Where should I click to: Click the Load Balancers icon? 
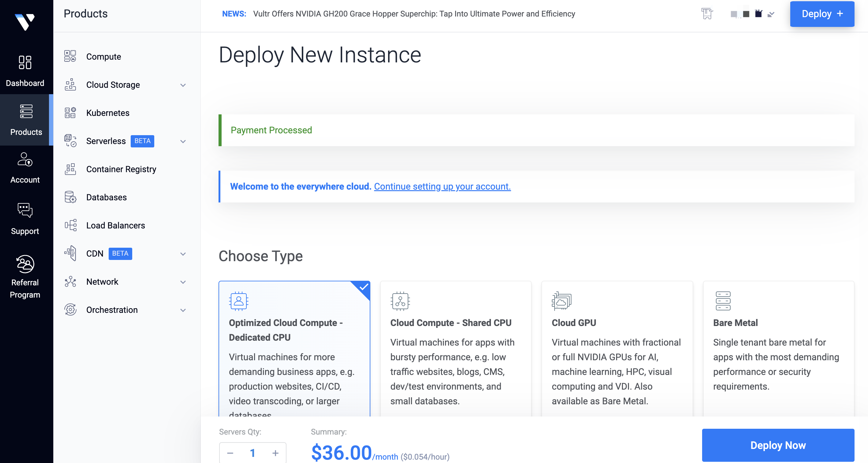(70, 225)
